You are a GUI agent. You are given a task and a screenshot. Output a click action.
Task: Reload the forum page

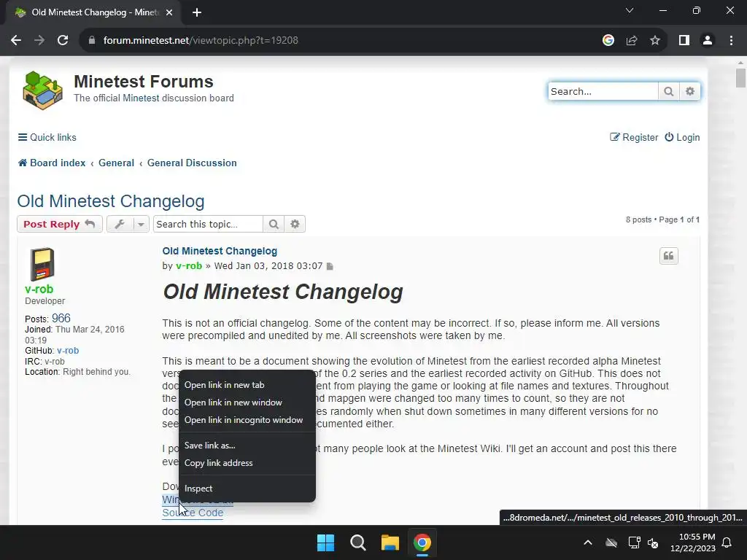click(x=63, y=41)
